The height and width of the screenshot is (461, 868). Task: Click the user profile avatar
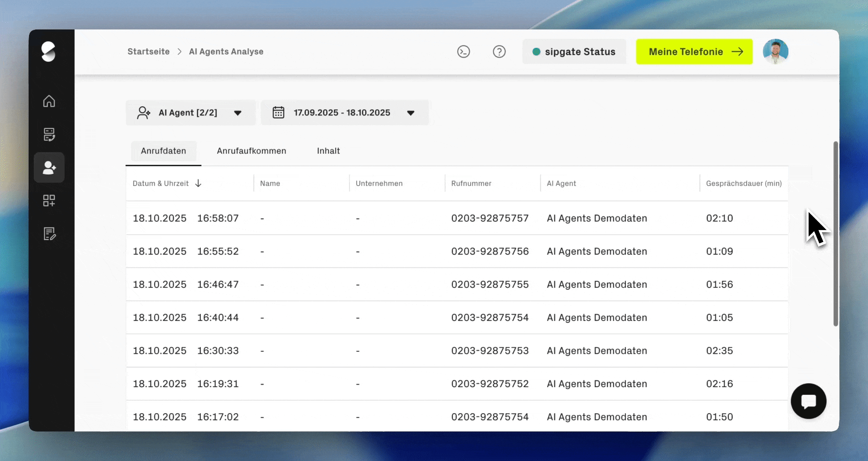pos(775,52)
